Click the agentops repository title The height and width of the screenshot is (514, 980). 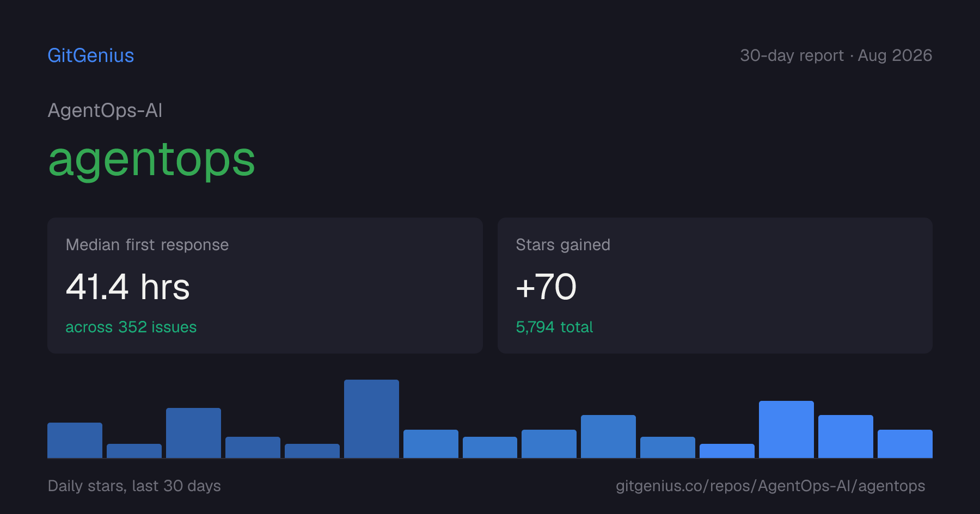point(151,160)
